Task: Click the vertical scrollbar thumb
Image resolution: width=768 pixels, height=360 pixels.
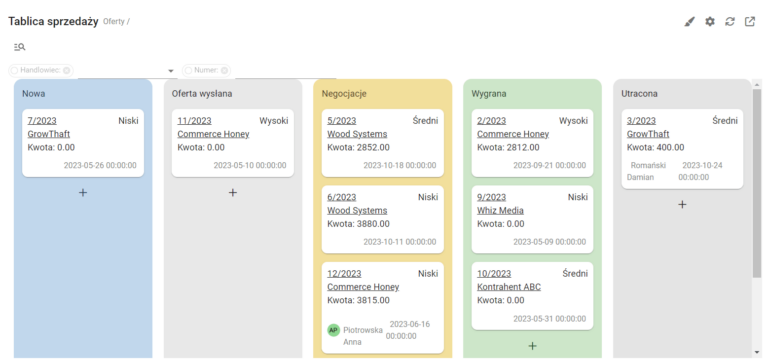Action: [x=757, y=183]
